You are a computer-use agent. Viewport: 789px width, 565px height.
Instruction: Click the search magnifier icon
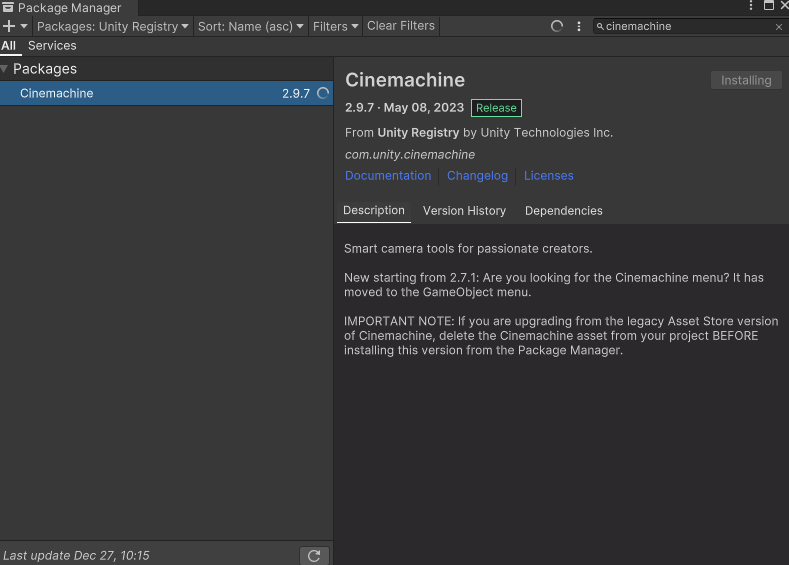tap(600, 26)
